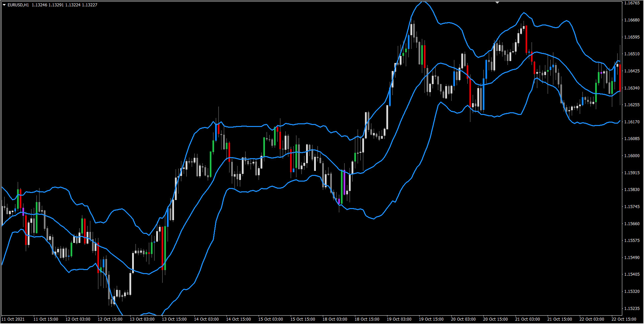This screenshot has height=324, width=644.
Task: Click the close price value 1.13227
Action: (x=90, y=5)
